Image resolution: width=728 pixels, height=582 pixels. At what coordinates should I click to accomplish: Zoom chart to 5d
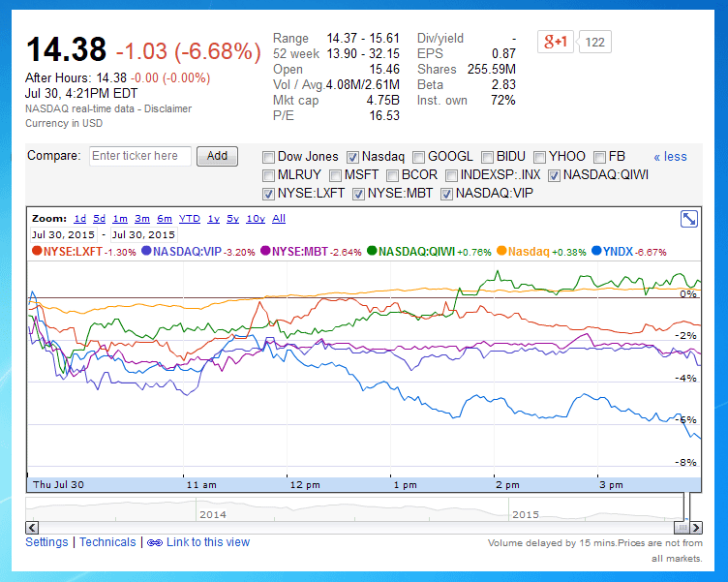pos(100,219)
